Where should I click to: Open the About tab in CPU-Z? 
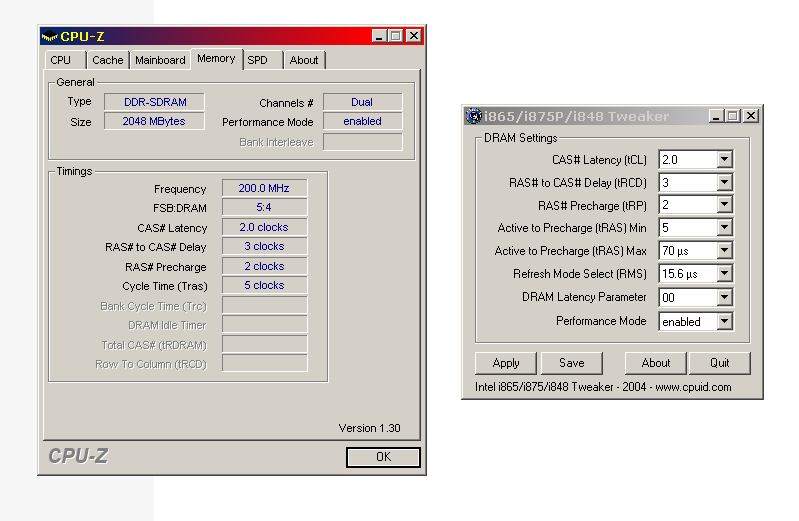pos(304,60)
